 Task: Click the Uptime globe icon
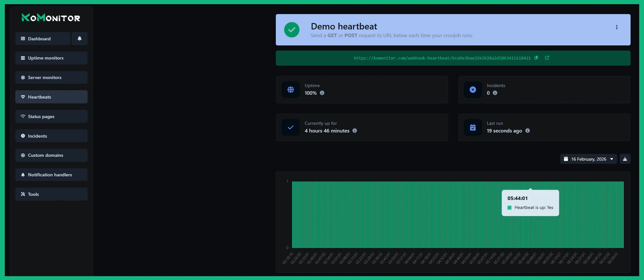pos(291,90)
